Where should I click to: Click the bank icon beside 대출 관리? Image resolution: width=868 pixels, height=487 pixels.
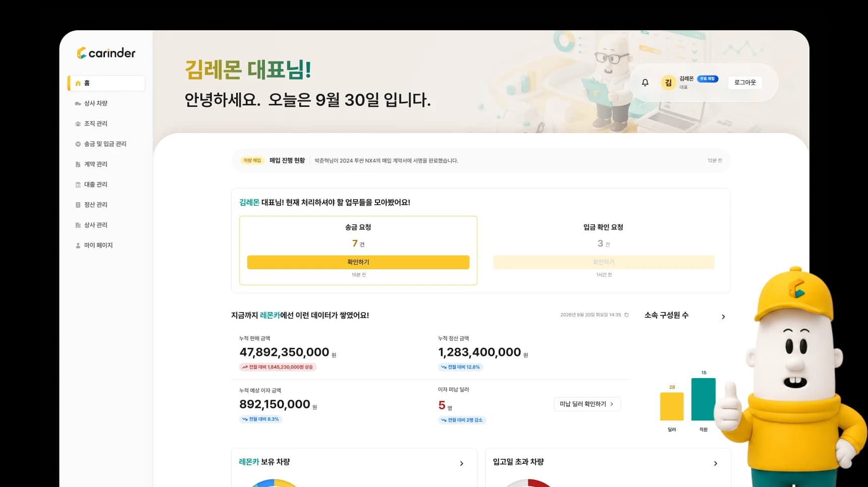78,185
